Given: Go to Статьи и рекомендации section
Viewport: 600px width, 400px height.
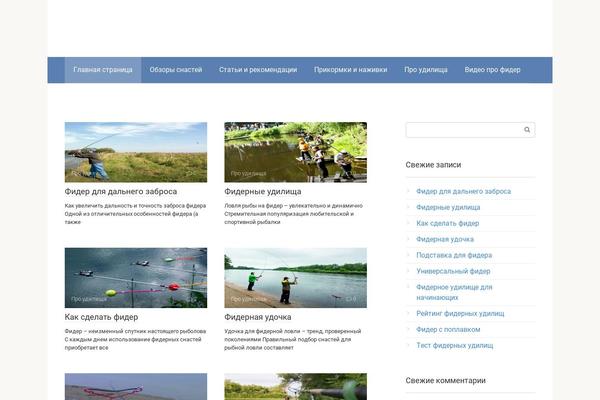Looking at the screenshot, I should (x=258, y=70).
